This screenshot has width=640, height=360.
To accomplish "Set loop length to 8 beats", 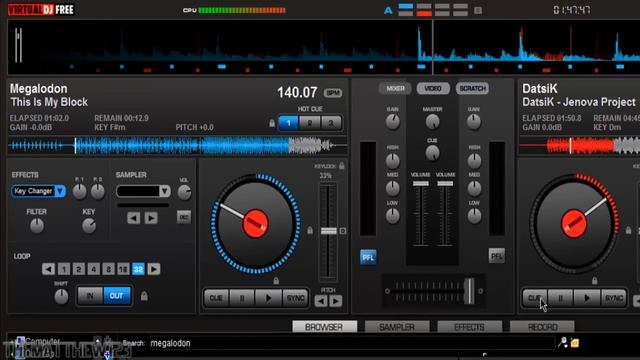I will click(109, 269).
